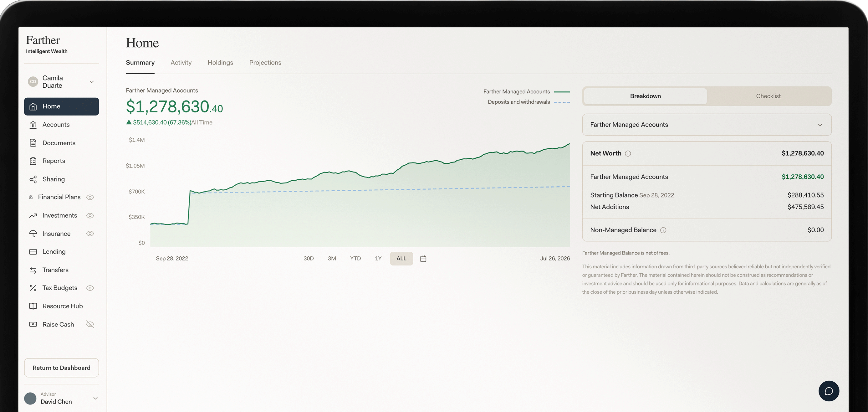The width and height of the screenshot is (868, 412).
Task: Go to Reports in the sidebar
Action: click(x=61, y=161)
